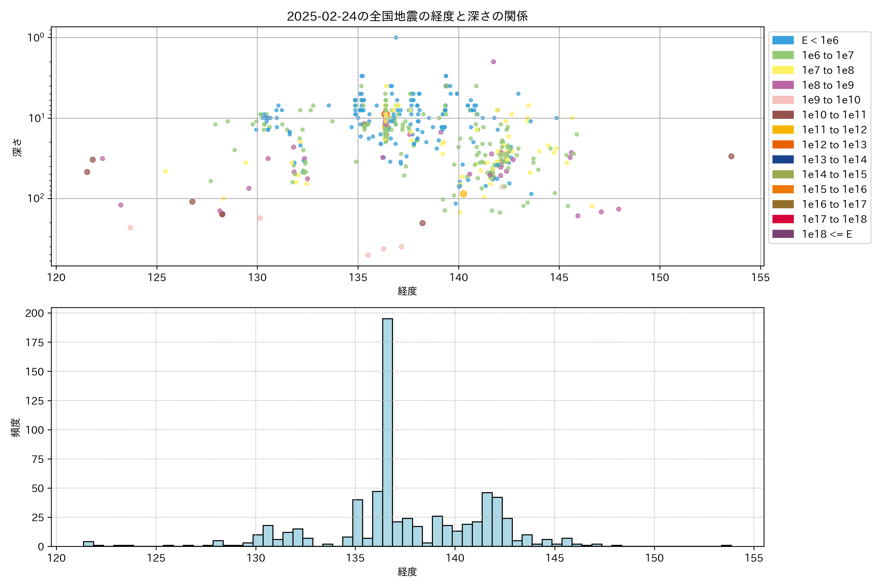The image size is (882, 588).
Task: Click the 経度 label below the scatter plot
Action: pyautogui.click(x=407, y=291)
